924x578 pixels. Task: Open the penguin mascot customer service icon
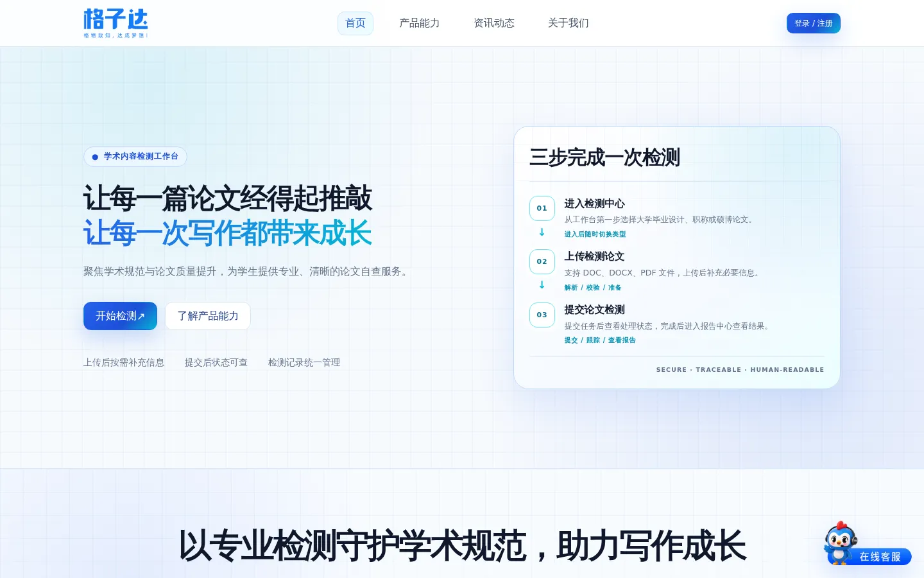coord(840,542)
